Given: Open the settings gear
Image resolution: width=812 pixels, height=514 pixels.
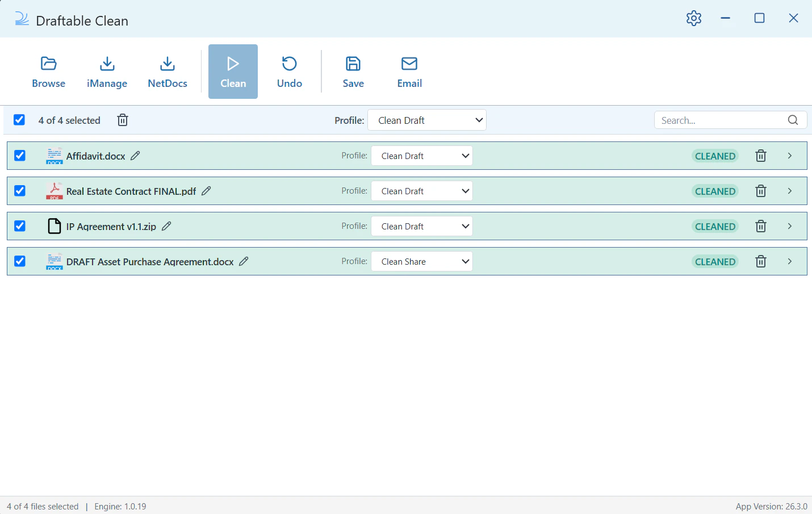Looking at the screenshot, I should (x=694, y=18).
